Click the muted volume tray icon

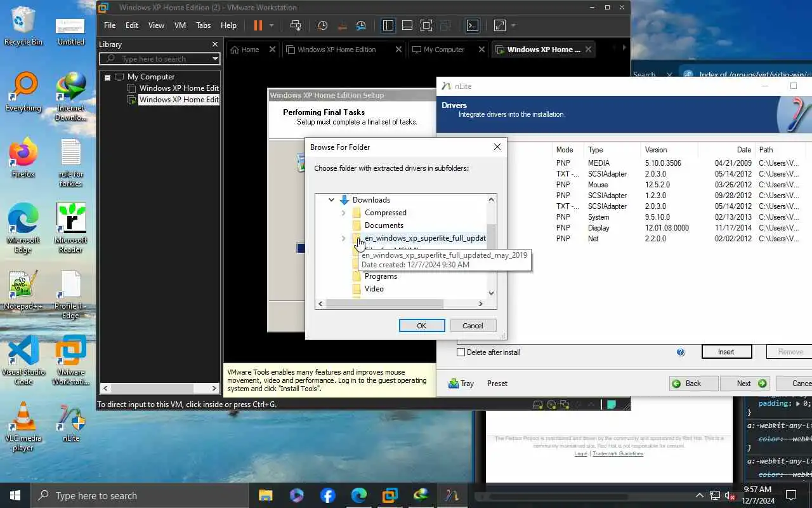tap(730, 495)
